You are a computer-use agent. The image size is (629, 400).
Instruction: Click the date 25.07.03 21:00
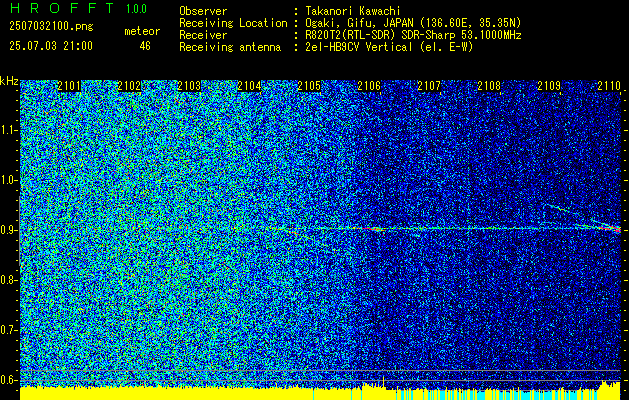(x=51, y=46)
